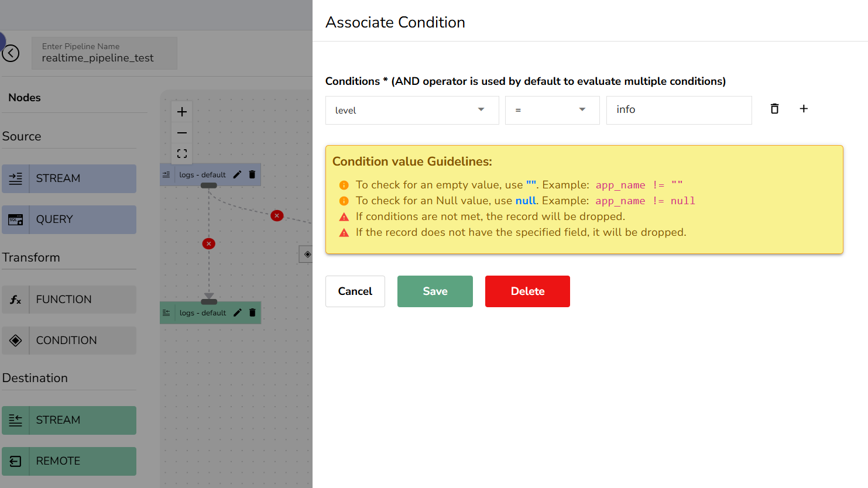Choose the QUERY source node
Image resolution: width=868 pixels, height=488 pixels.
click(x=69, y=219)
